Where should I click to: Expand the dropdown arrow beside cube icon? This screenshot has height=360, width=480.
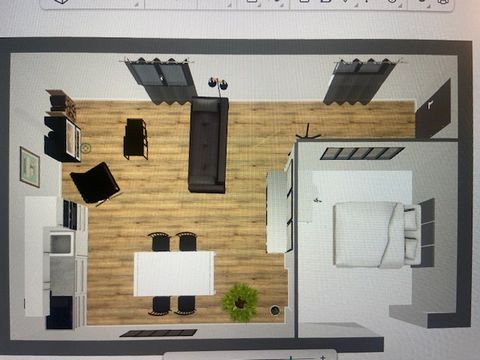(x=137, y=5)
